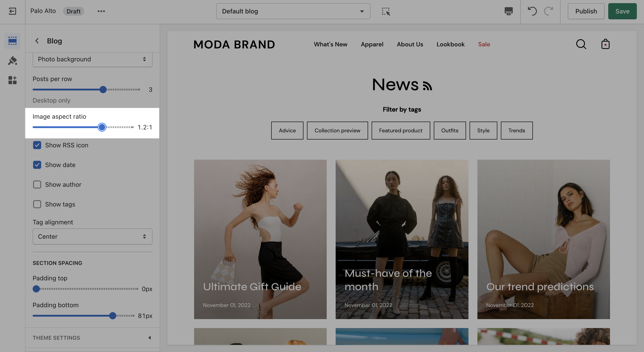Click the Image aspect ratio slider handle
Screen dimensions: 644x352
(102, 127)
